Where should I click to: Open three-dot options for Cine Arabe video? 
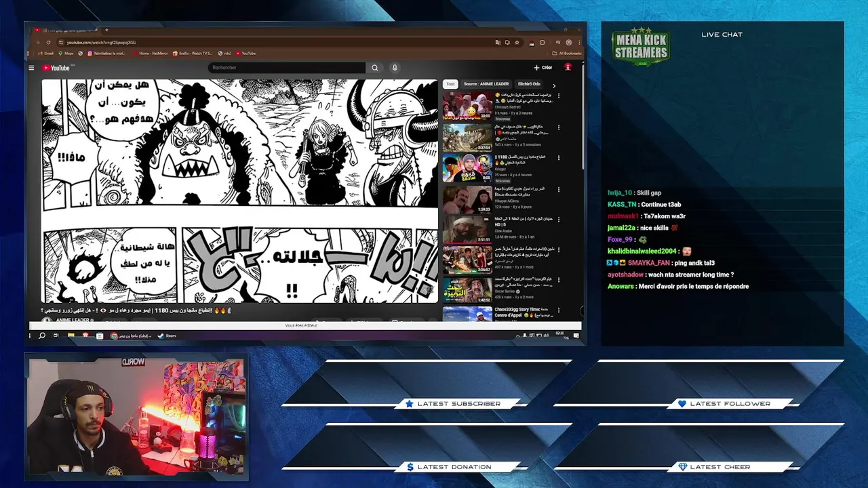(559, 220)
